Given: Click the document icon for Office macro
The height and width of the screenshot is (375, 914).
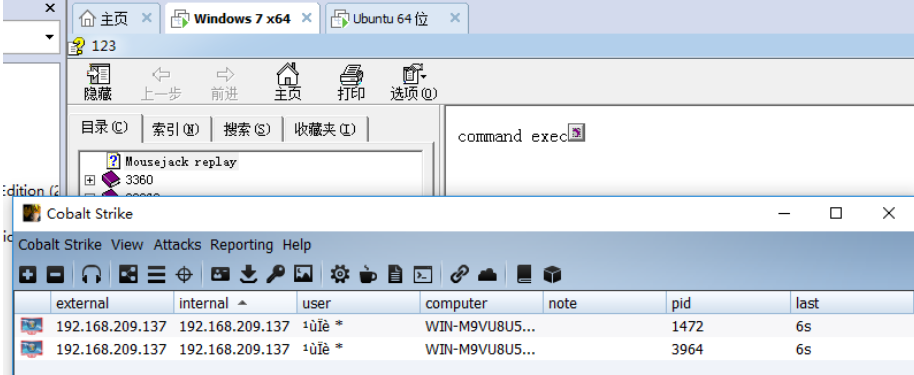Looking at the screenshot, I should 395,274.
